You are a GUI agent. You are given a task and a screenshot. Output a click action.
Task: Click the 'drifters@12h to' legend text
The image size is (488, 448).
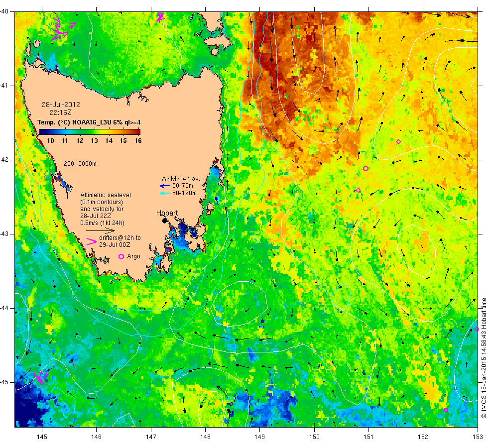pos(120,238)
